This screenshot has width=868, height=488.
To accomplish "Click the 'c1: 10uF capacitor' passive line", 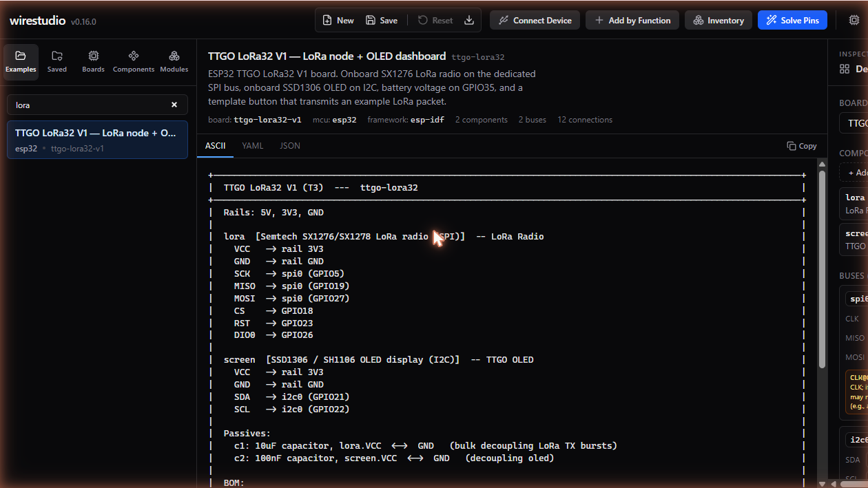I will tap(426, 446).
